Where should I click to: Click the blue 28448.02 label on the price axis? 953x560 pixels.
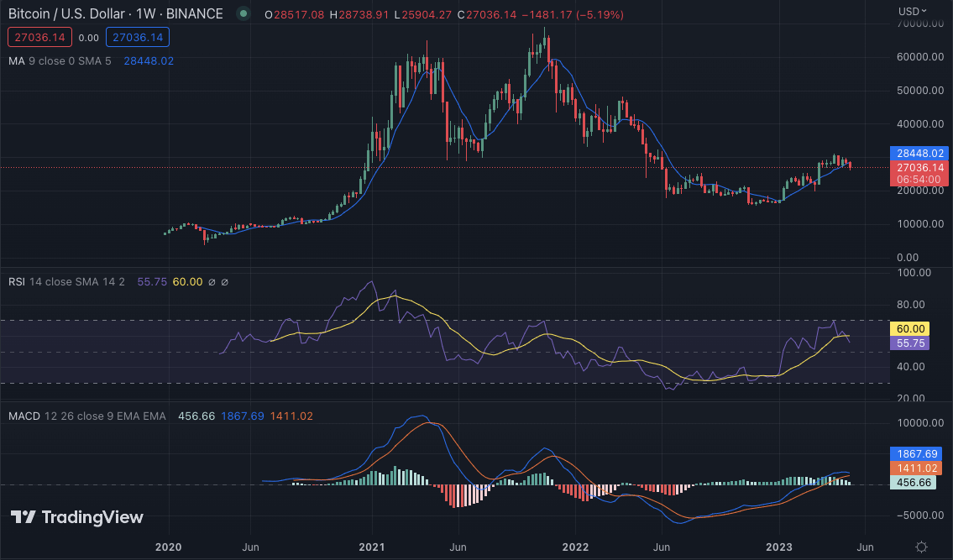click(919, 154)
